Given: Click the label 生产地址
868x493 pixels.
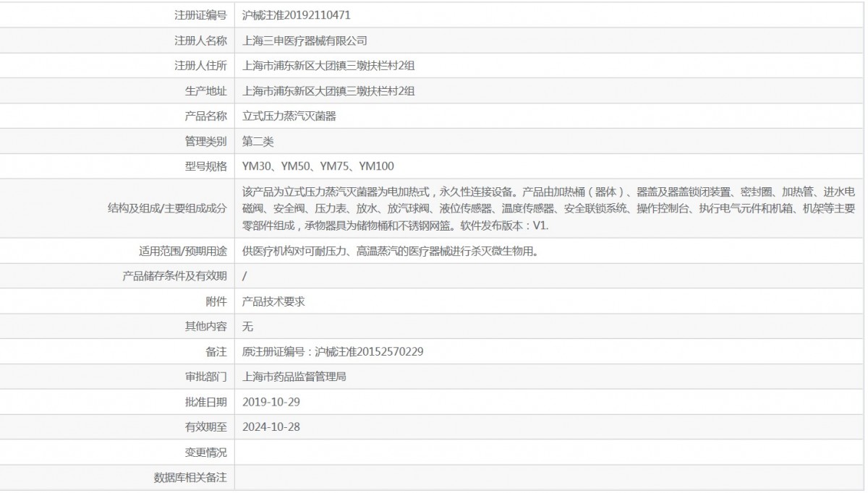Looking at the screenshot, I should click(x=206, y=91).
